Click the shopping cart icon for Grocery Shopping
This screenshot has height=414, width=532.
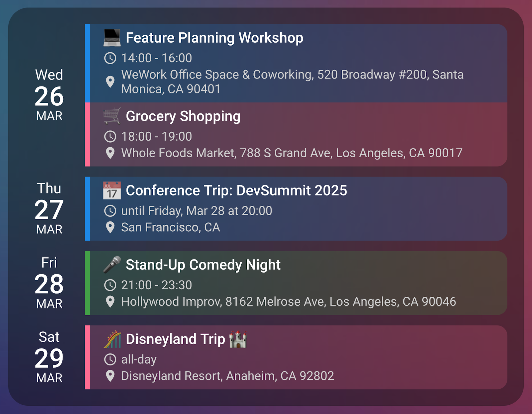[112, 116]
